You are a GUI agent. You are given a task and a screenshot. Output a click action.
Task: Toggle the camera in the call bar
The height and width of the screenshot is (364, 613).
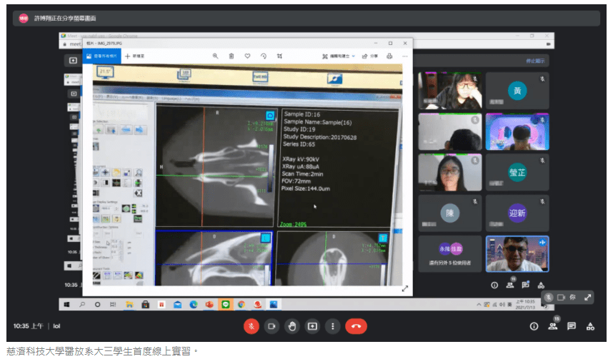(271, 326)
